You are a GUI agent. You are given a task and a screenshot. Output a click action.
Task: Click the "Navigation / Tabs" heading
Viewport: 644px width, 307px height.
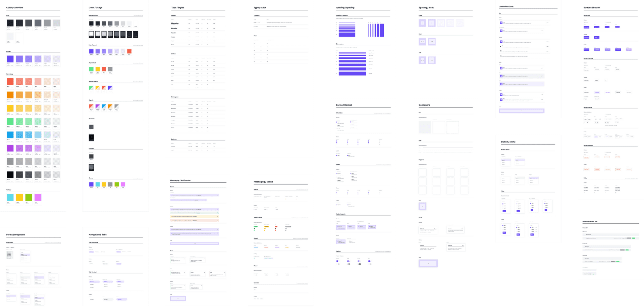click(x=98, y=235)
